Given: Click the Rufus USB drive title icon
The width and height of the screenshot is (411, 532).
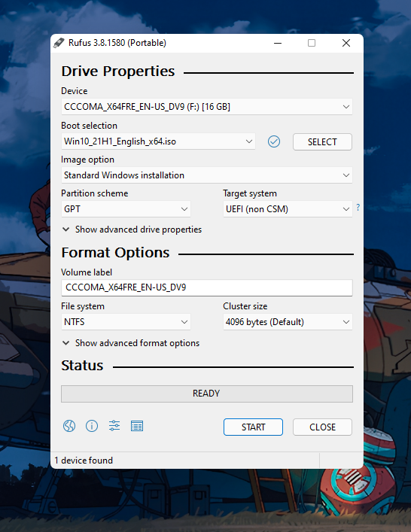Looking at the screenshot, I should click(x=59, y=43).
